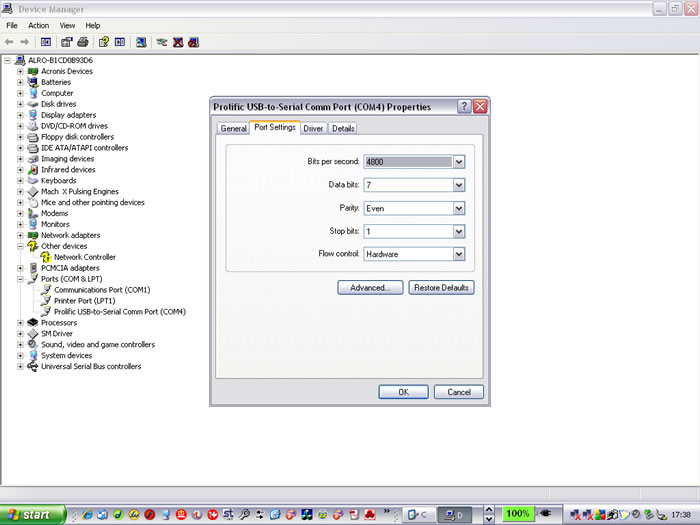Click the Forward arrow toolbar icon
This screenshot has width=700, height=525.
[x=25, y=42]
